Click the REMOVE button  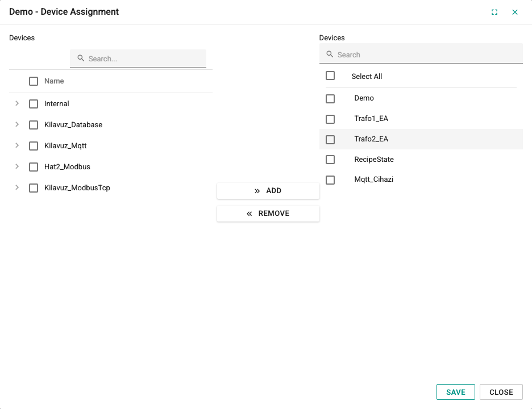[268, 214]
